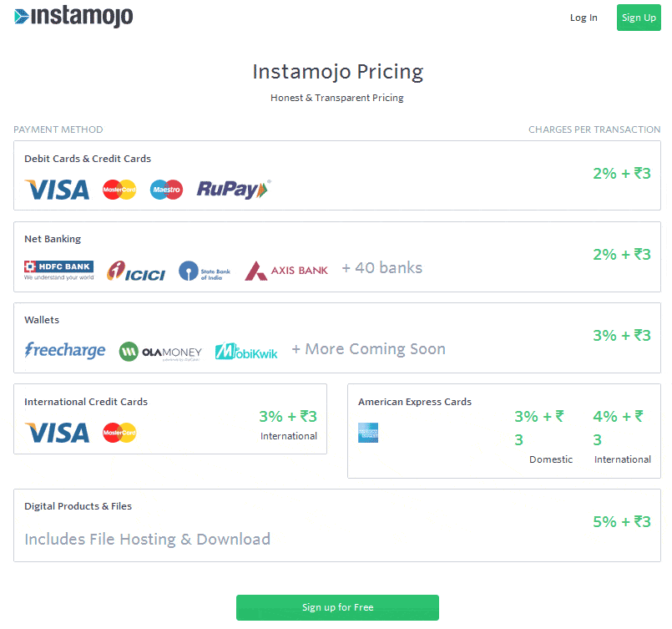Image resolution: width=672 pixels, height=629 pixels.
Task: Select the Maestro card logo
Action: coord(166,190)
